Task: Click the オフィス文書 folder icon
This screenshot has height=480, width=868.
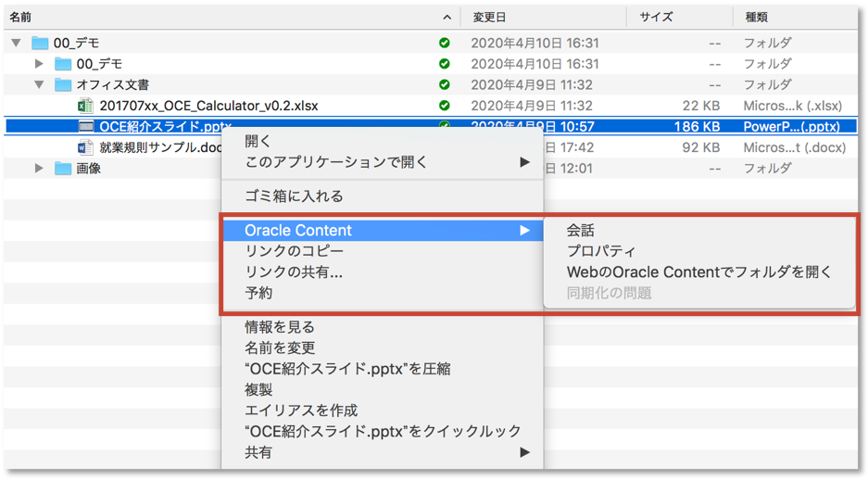Action: tap(63, 85)
